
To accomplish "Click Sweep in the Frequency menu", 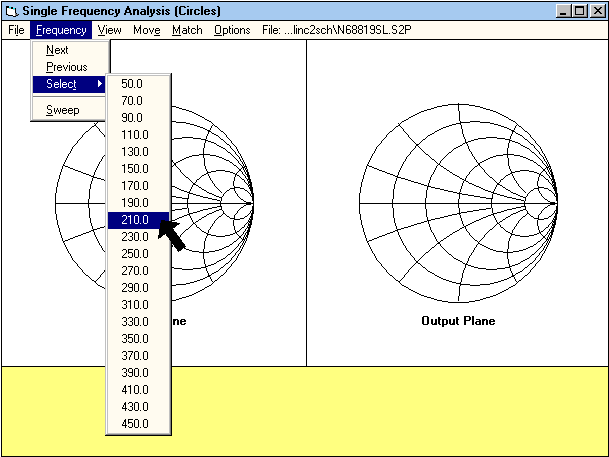I will [x=62, y=110].
